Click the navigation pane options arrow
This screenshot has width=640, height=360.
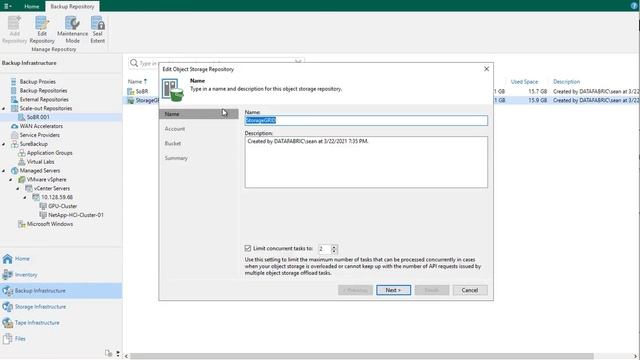tap(118, 353)
